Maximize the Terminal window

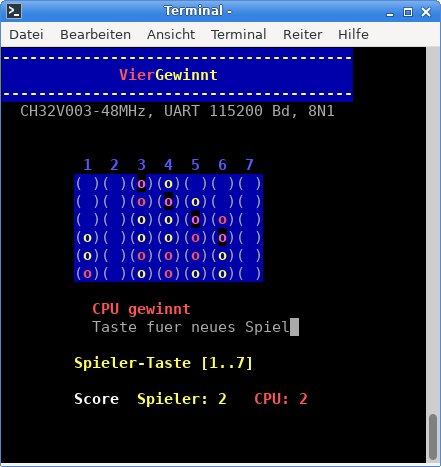pos(408,12)
